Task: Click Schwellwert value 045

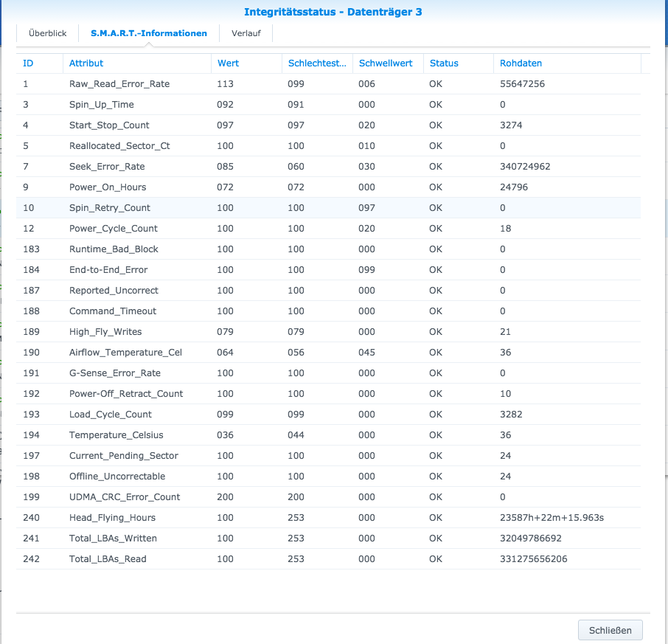Action: coord(366,353)
